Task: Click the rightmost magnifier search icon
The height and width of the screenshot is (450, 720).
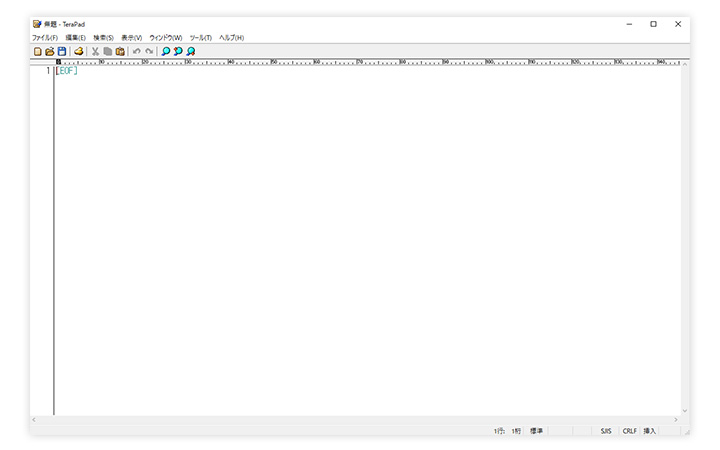Action: pos(190,51)
